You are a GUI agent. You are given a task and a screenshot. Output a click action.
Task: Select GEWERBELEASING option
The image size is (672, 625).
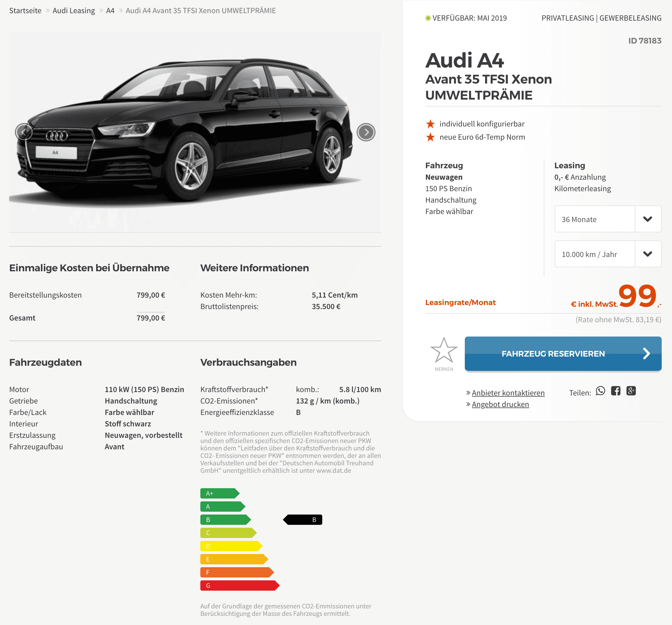click(631, 18)
